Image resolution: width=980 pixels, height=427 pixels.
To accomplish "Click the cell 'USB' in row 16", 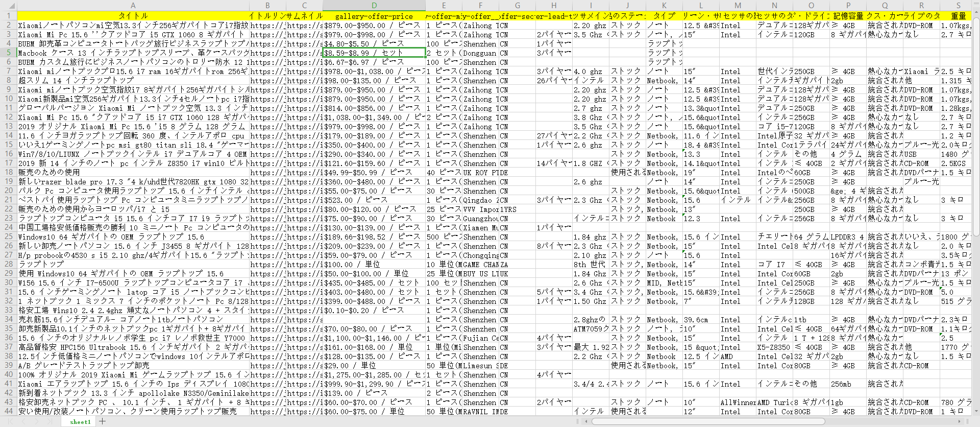I will pyautogui.click(x=921, y=154).
